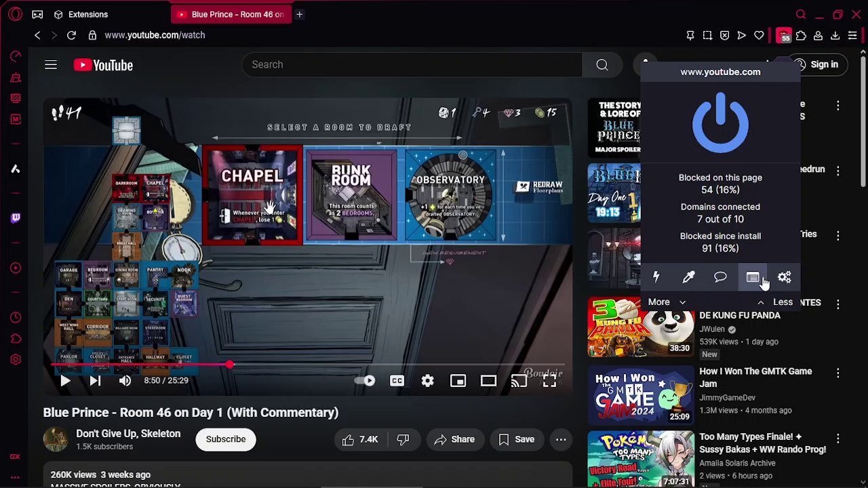868x488 pixels.
Task: Open the ad blocker shield icon
Action: click(724, 35)
